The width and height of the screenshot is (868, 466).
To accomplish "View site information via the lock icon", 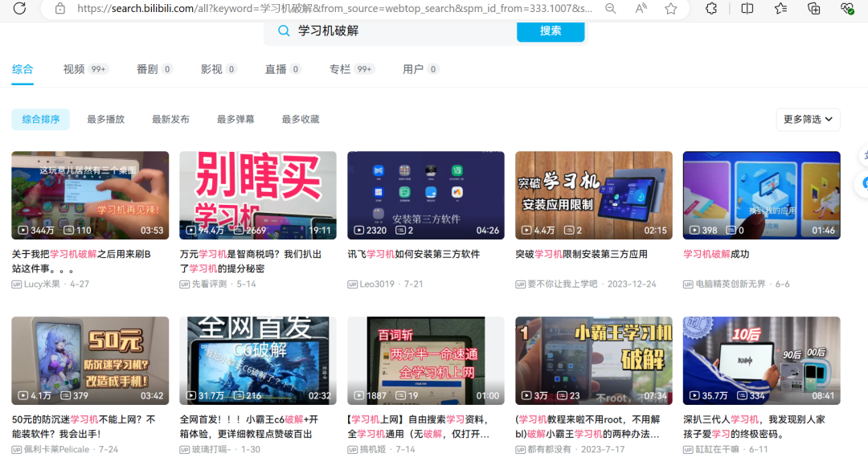I will point(59,8).
